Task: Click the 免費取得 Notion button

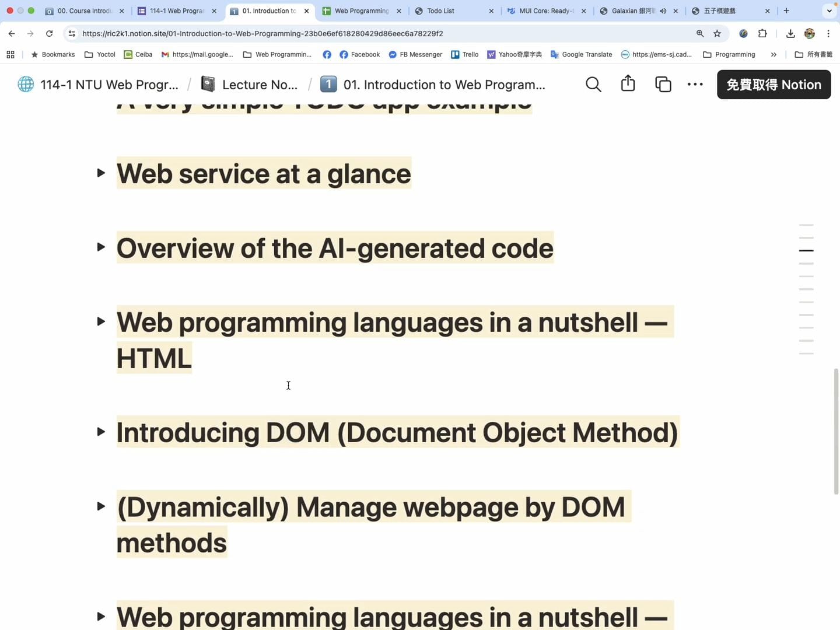Action: tap(773, 85)
